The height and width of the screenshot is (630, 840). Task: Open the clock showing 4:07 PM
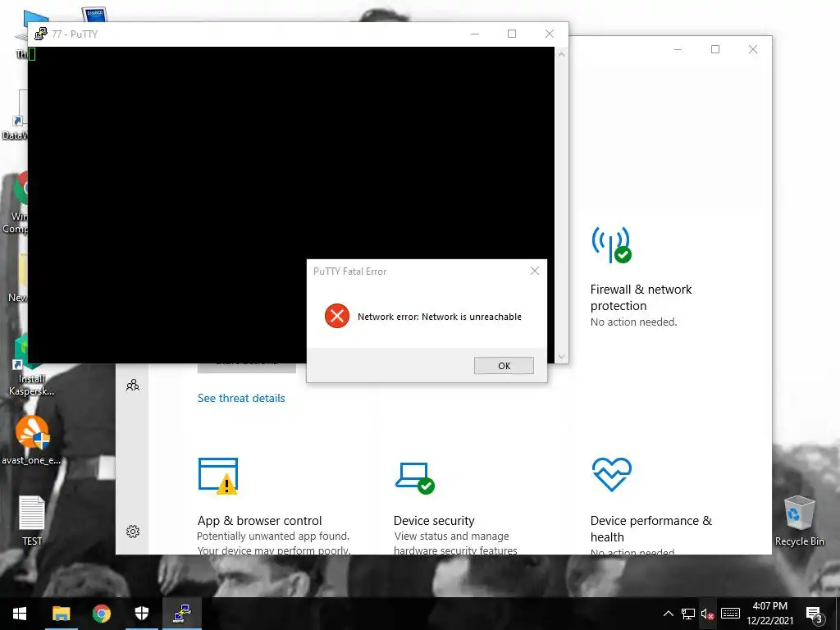[x=769, y=614]
